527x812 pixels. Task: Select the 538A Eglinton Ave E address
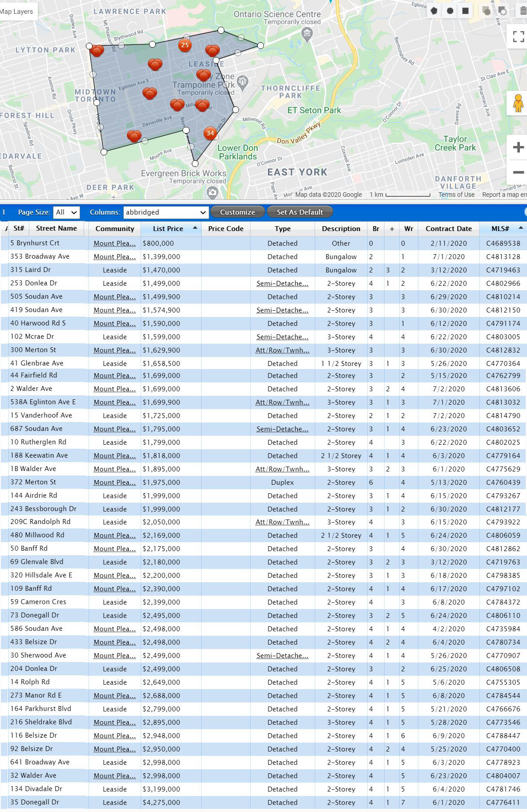[x=43, y=402]
